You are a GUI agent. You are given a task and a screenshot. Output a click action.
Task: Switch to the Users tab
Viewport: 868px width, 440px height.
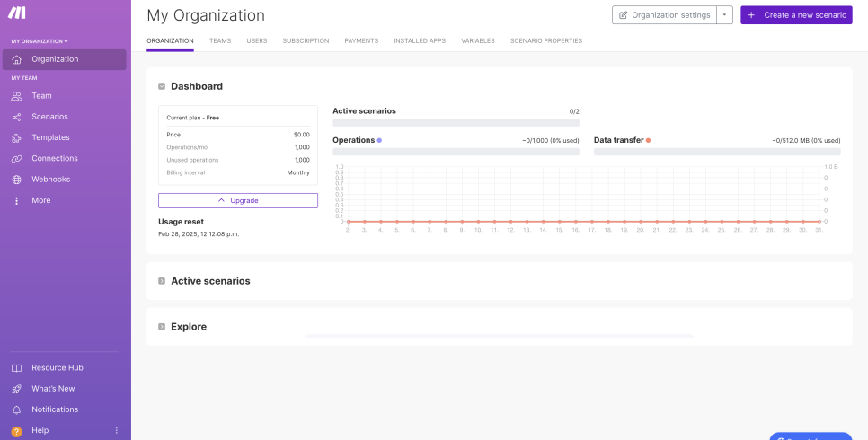[x=257, y=41]
